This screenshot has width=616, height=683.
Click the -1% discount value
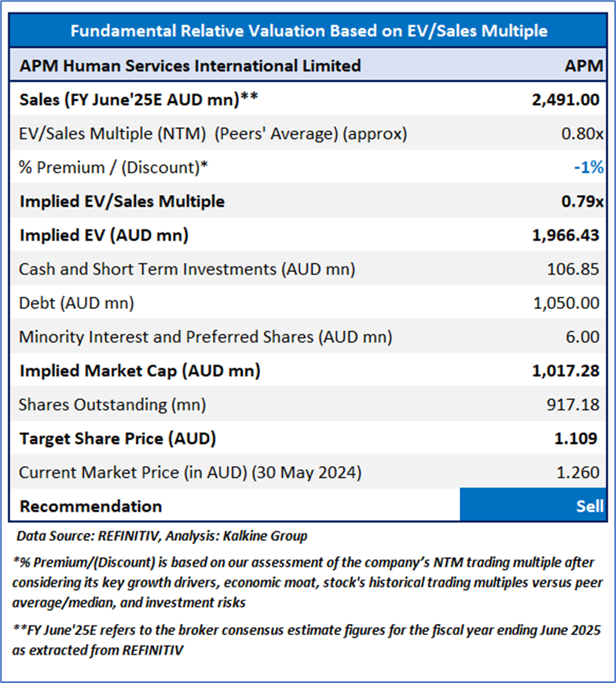(588, 167)
